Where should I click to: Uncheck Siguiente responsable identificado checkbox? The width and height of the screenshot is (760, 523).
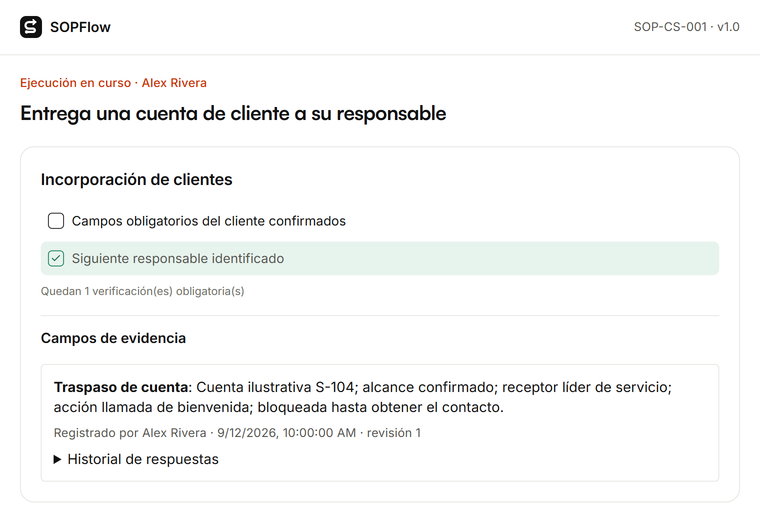tap(56, 258)
